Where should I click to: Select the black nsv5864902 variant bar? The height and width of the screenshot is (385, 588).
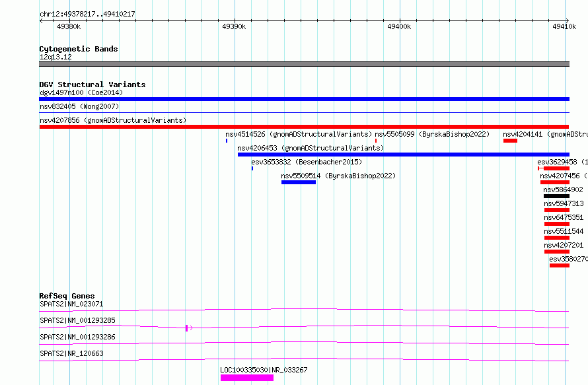point(556,196)
